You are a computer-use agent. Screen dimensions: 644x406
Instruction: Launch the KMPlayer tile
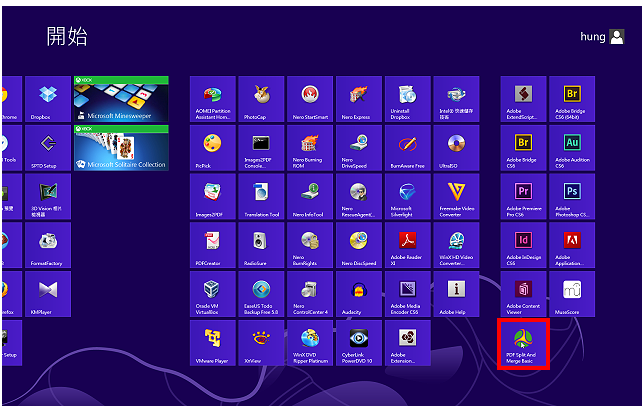[x=48, y=294]
